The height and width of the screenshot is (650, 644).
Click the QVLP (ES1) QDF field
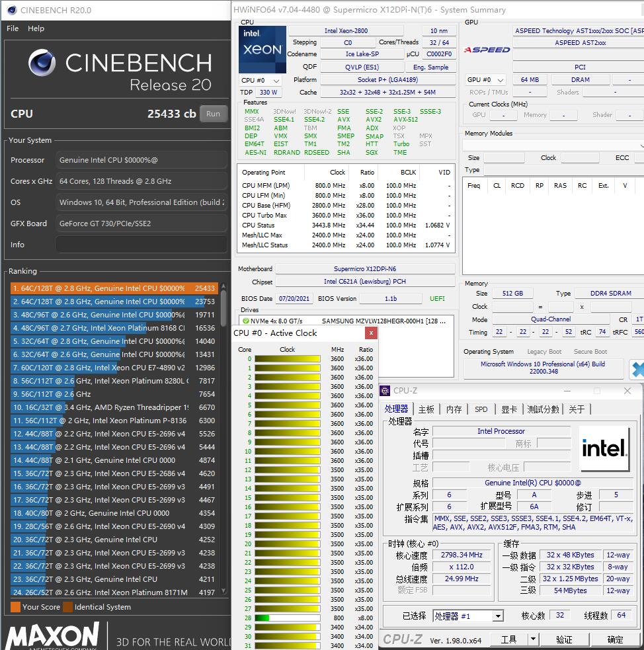[x=362, y=67]
